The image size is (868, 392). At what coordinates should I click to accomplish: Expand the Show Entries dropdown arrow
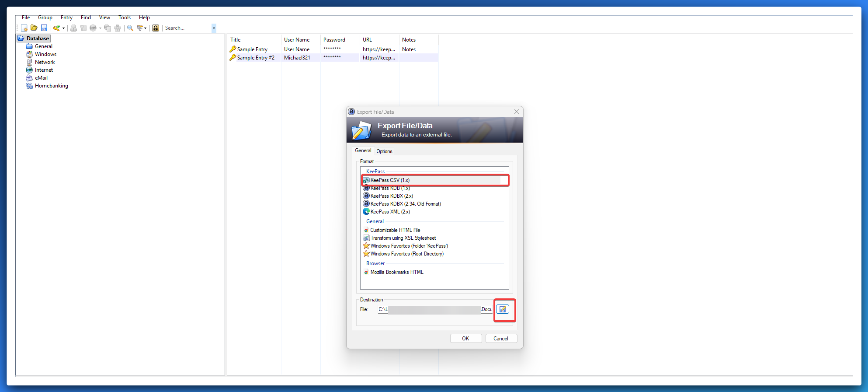[x=146, y=28]
